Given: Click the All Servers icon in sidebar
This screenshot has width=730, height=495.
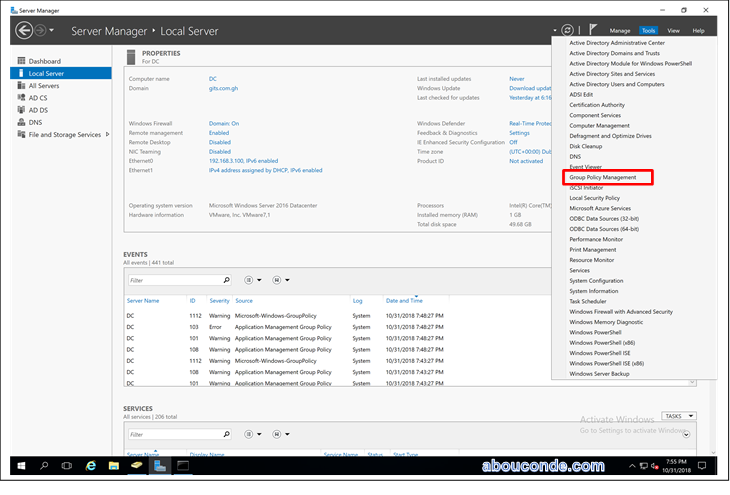Looking at the screenshot, I should click(21, 85).
